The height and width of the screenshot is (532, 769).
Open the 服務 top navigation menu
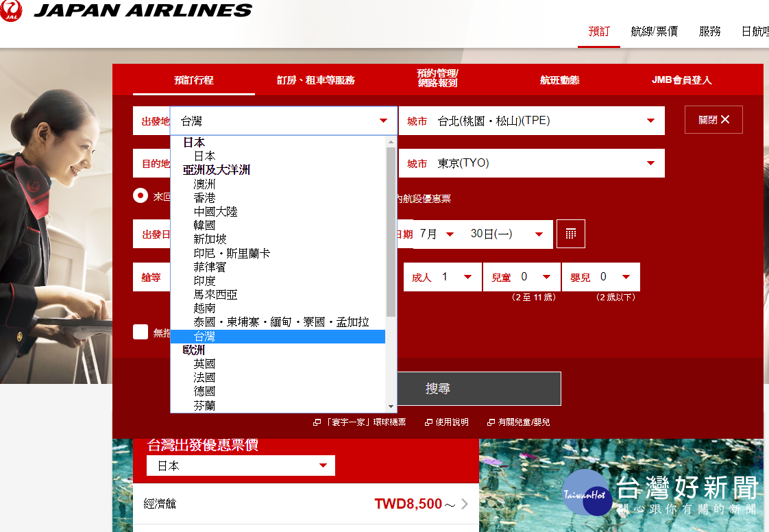click(709, 32)
